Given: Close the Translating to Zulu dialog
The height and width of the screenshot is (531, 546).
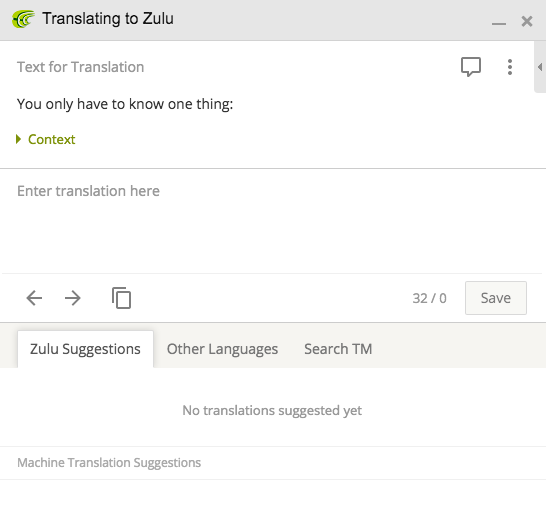Looking at the screenshot, I should click(x=527, y=21).
